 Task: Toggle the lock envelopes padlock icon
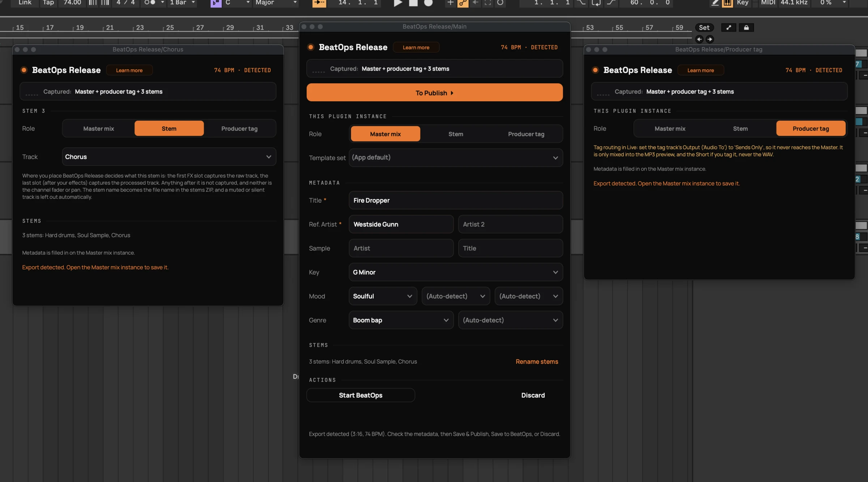(x=746, y=28)
